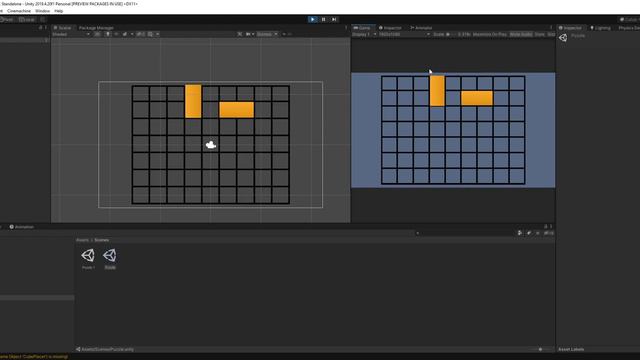
Task: Click the Unity scene asset icon in Inspector
Action: [563, 38]
